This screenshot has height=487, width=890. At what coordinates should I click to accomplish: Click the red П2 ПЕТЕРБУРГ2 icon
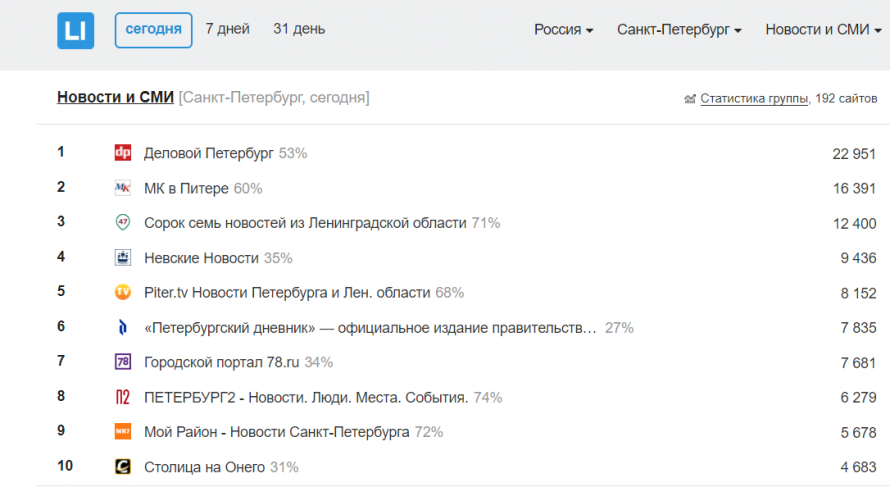tap(123, 397)
